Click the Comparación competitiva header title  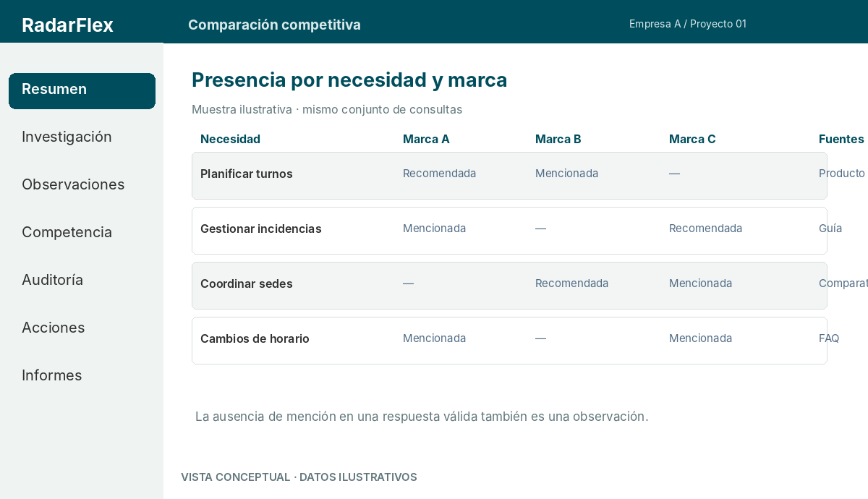274,25
